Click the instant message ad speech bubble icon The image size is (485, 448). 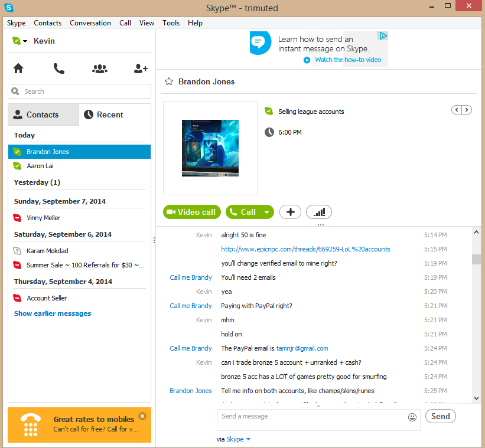(259, 42)
